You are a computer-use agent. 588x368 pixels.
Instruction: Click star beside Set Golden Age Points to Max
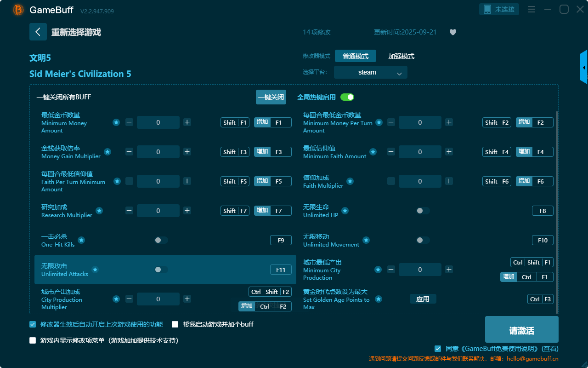point(379,299)
